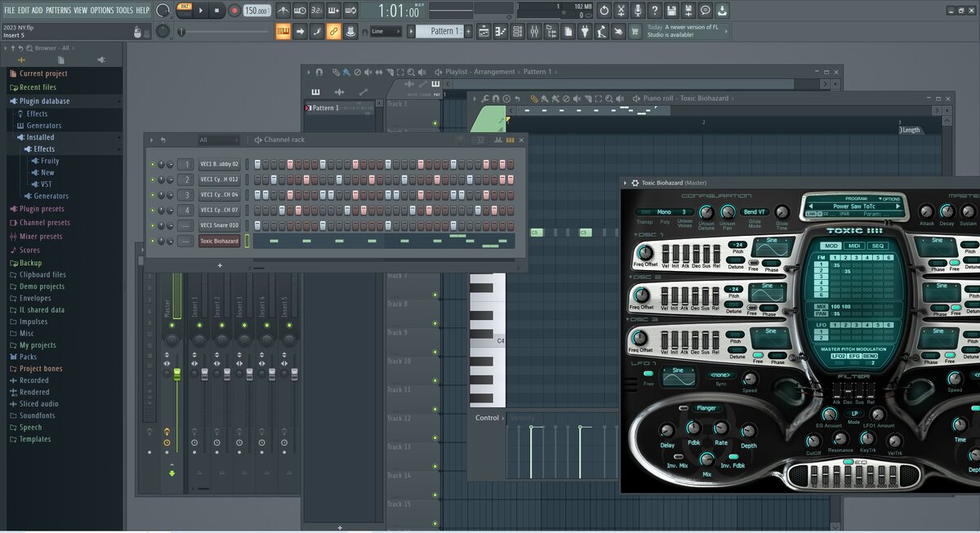
Task: Open the Line snap dropdown
Action: pyautogui.click(x=385, y=31)
